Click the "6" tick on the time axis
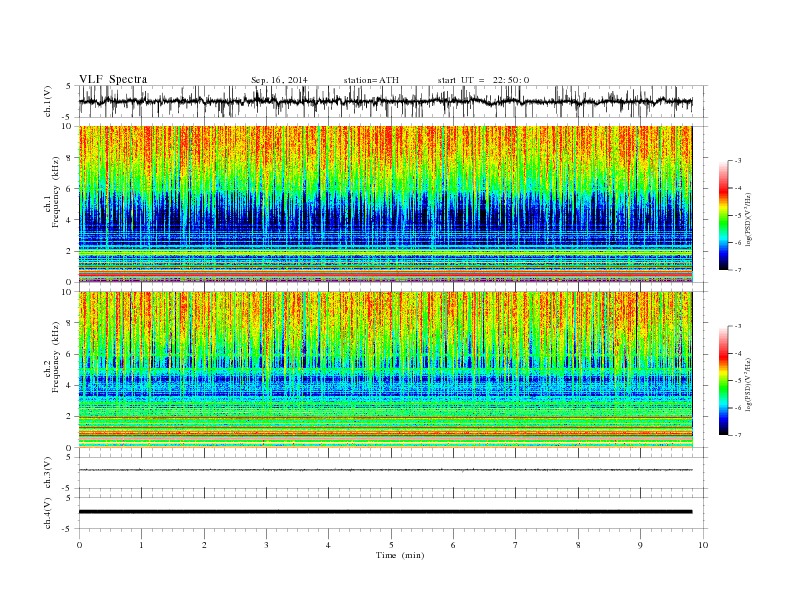The width and height of the screenshot is (792, 612). (453, 545)
